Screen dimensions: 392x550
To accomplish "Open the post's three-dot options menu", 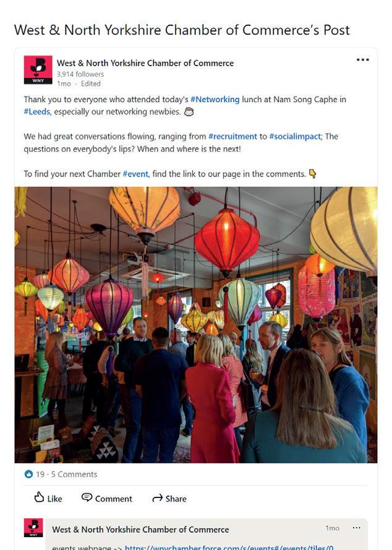I will pyautogui.click(x=362, y=59).
